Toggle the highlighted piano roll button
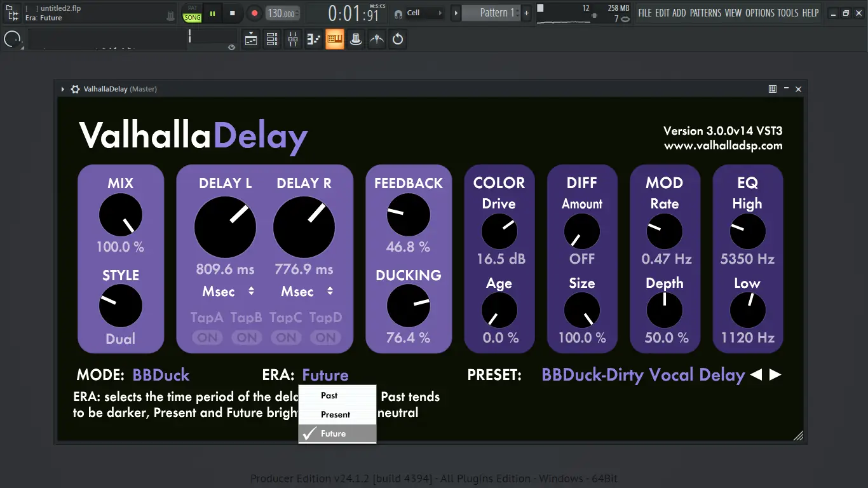 tap(335, 39)
